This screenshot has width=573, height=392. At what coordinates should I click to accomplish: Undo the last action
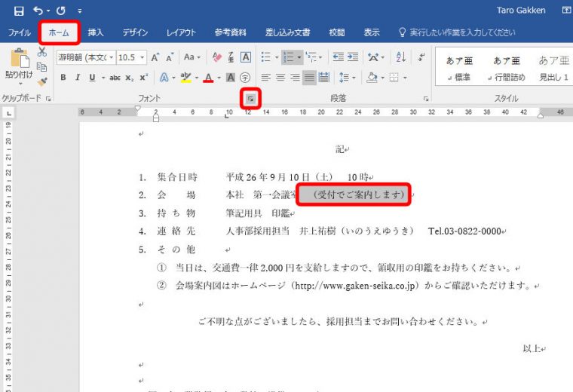point(38,11)
